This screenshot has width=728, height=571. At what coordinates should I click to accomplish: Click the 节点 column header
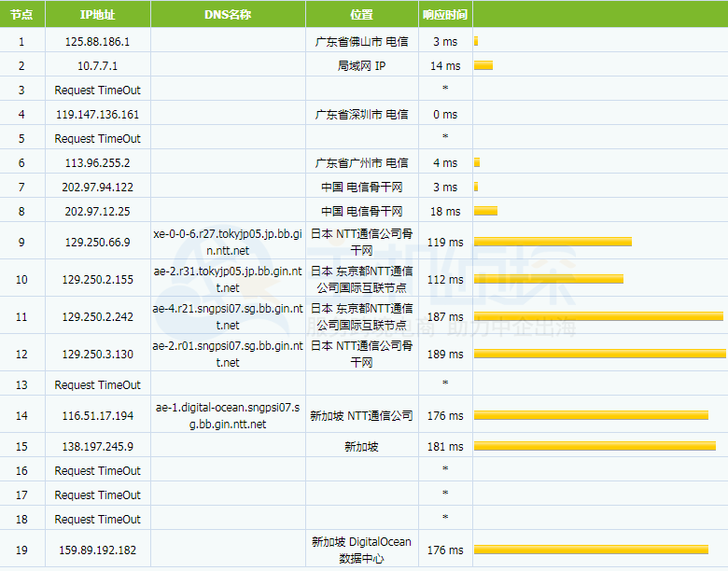click(21, 16)
